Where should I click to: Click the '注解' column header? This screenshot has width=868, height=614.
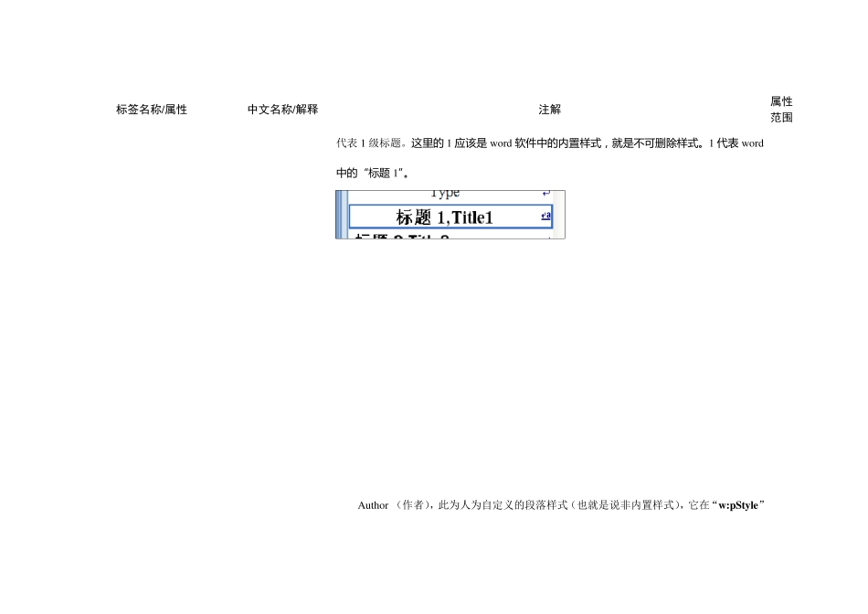550,110
